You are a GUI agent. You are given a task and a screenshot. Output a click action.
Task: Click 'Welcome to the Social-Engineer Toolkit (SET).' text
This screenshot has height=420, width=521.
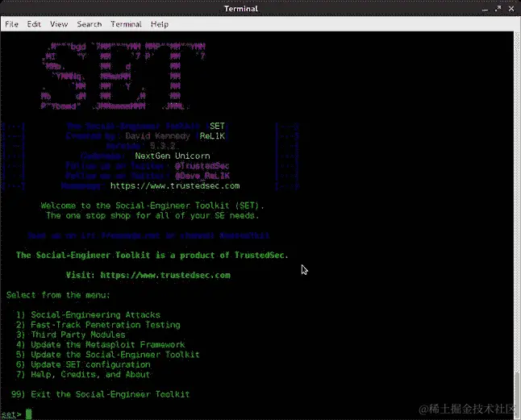pyautogui.click(x=152, y=206)
